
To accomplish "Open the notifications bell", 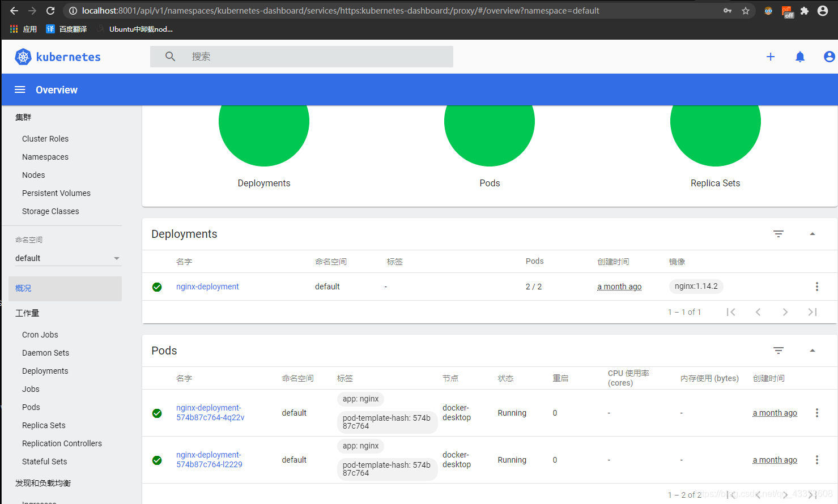I will (x=800, y=57).
